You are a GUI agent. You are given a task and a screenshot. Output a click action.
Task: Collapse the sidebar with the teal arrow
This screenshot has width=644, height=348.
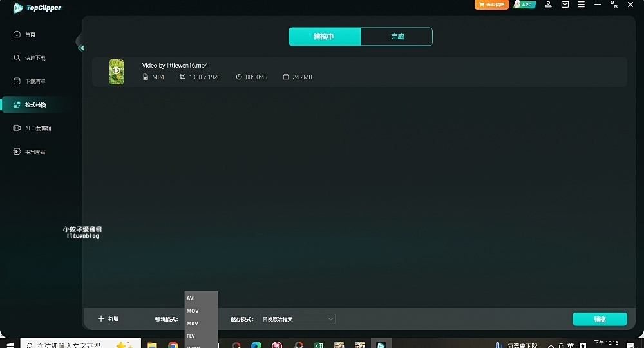click(81, 48)
